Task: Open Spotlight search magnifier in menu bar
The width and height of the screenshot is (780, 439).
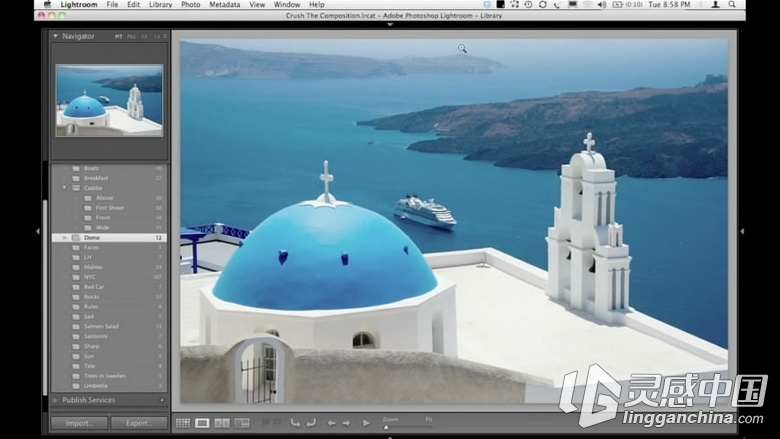Action: pos(732,4)
